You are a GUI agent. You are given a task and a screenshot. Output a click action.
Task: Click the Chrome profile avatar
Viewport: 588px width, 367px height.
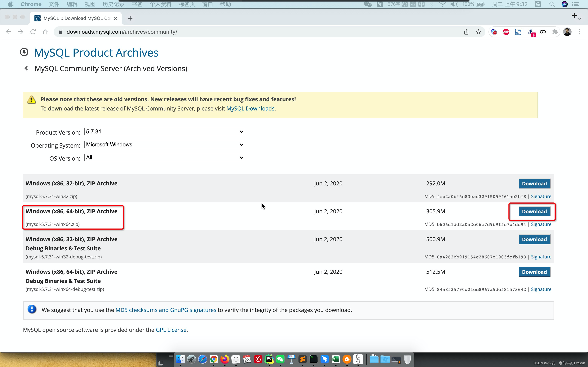[567, 32]
